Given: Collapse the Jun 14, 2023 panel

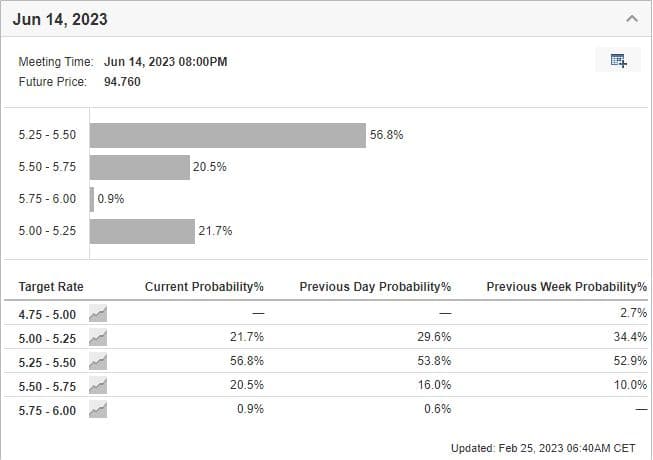Looking at the screenshot, I should click(631, 18).
